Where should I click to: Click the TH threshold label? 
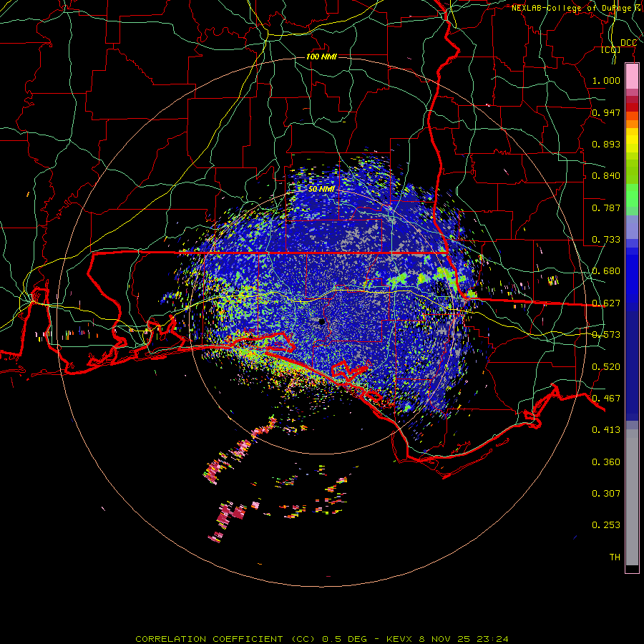tap(615, 557)
